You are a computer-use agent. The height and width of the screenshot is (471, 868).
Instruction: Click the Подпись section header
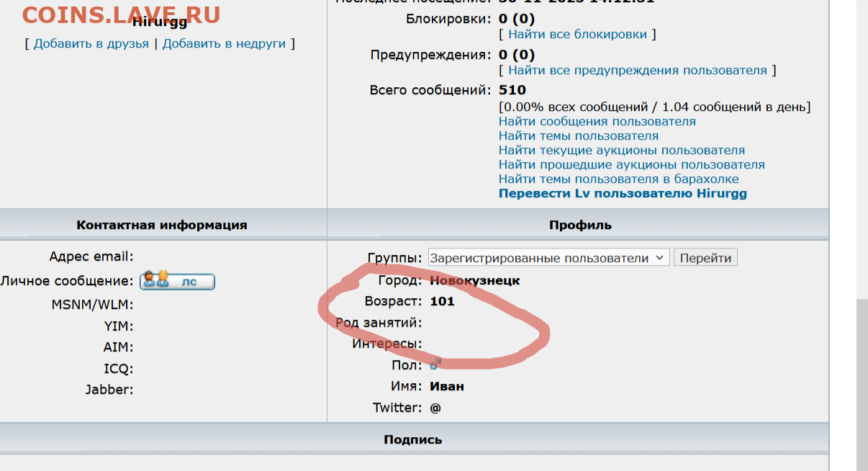click(412, 439)
